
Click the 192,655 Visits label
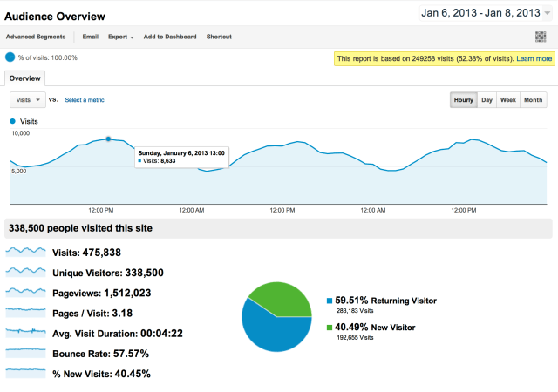(x=355, y=338)
